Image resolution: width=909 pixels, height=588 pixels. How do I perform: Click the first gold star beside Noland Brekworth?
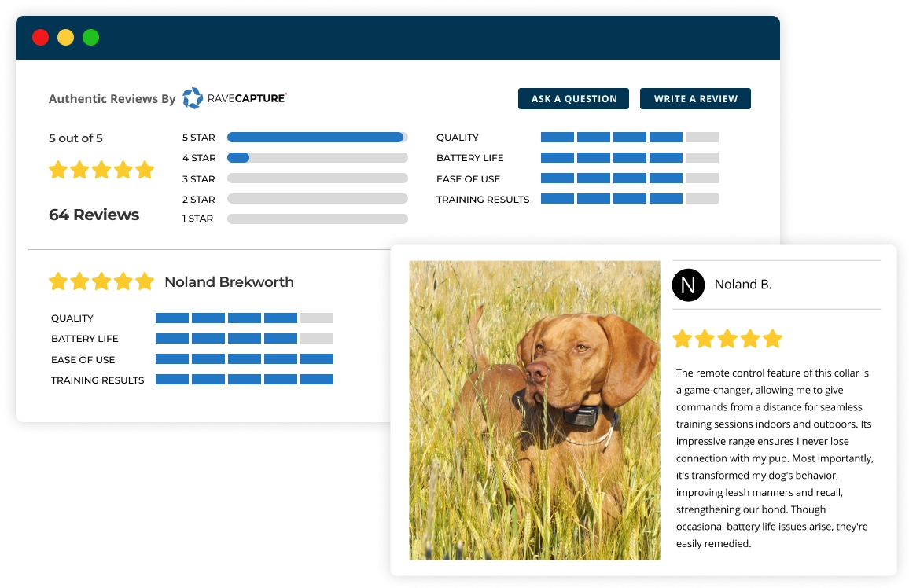click(58, 281)
